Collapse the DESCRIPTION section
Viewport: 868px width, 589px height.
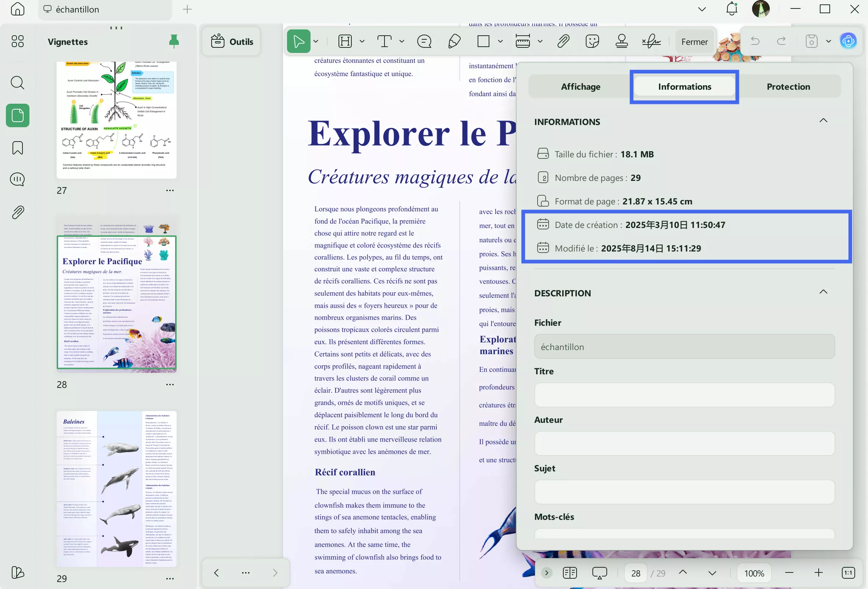(824, 292)
